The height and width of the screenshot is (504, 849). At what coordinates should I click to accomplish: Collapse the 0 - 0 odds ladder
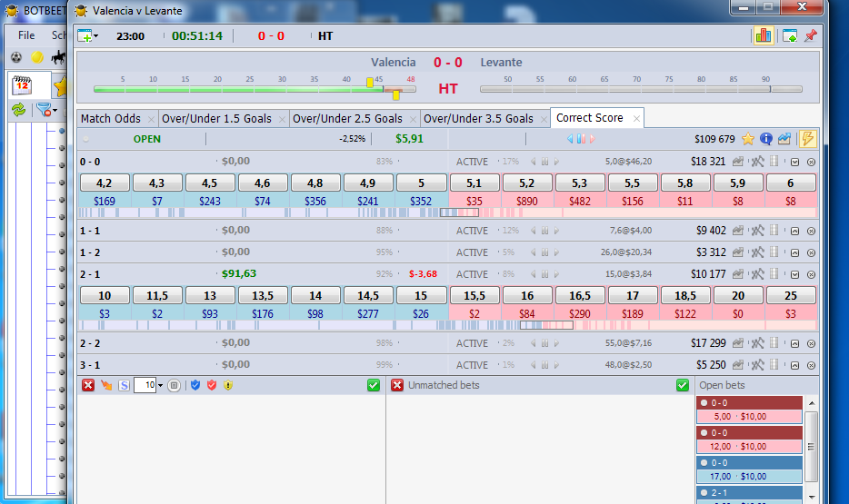point(794,162)
